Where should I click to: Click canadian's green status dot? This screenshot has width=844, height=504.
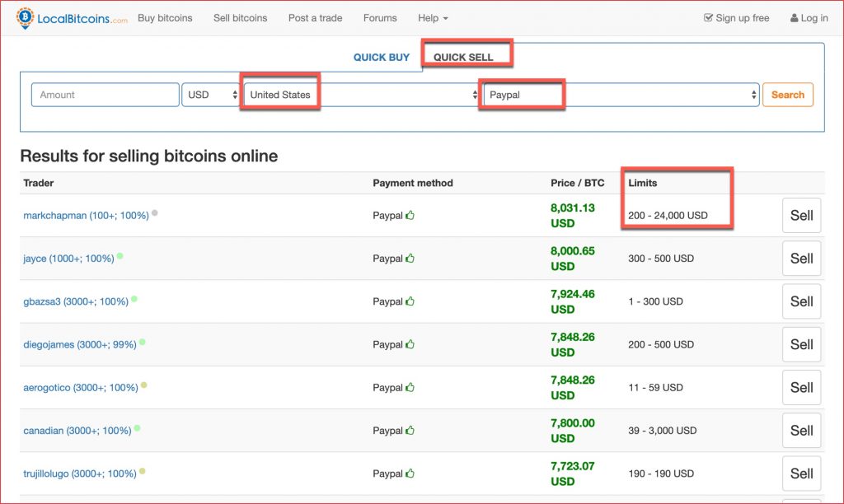tap(138, 428)
